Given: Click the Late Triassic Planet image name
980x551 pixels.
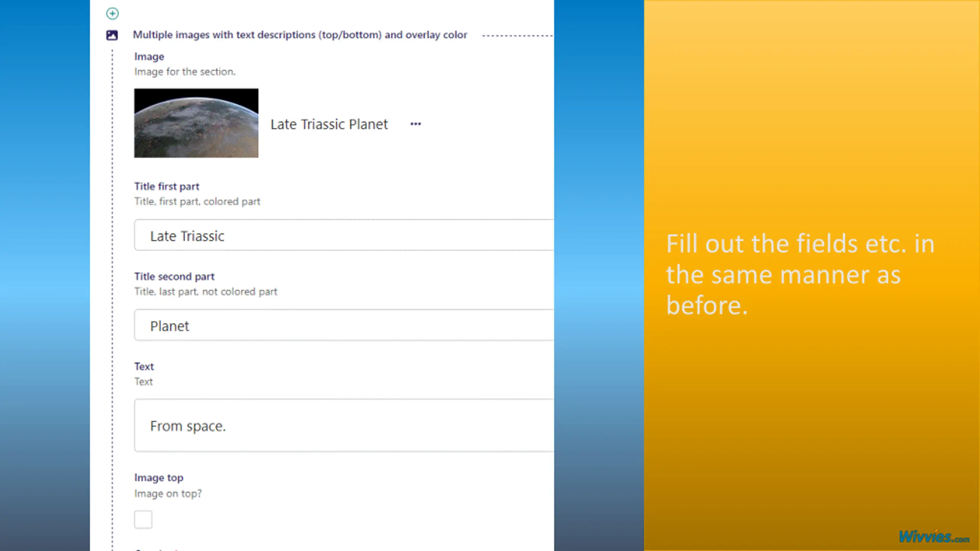Looking at the screenshot, I should pos(329,124).
